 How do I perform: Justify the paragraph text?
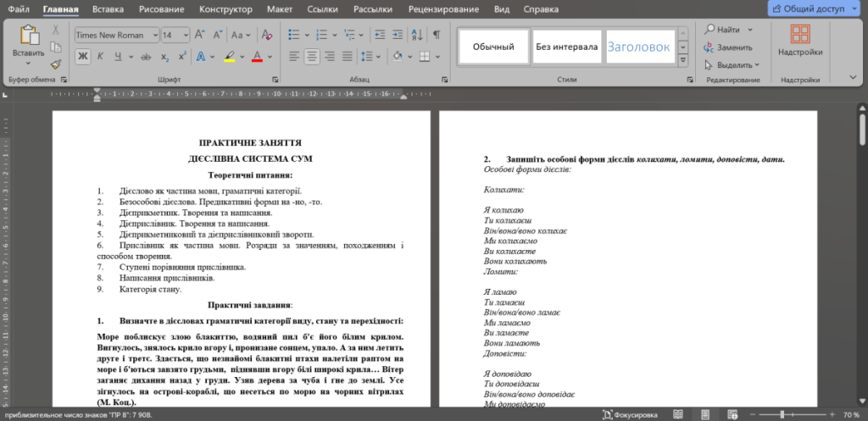click(x=348, y=57)
